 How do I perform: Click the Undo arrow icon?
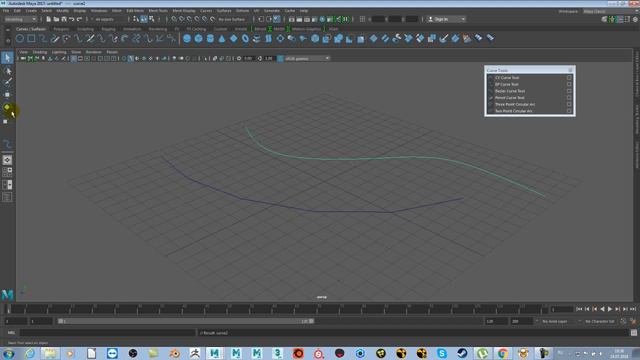click(72, 19)
